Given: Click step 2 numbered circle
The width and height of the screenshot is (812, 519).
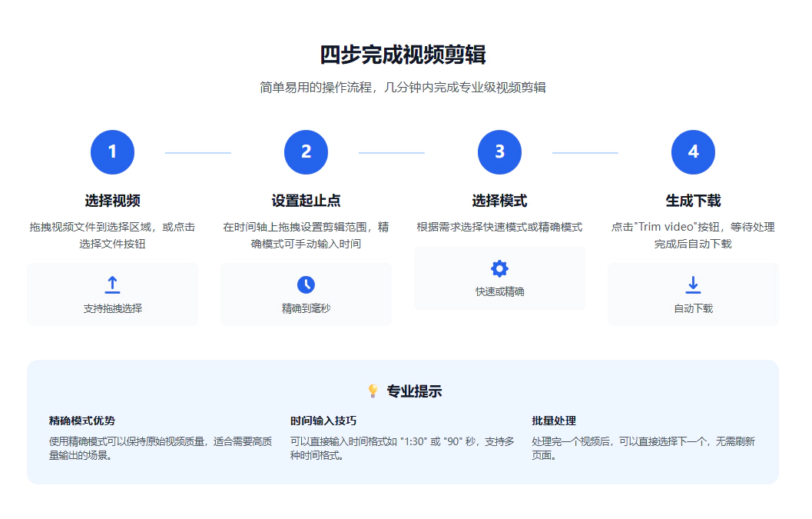Looking at the screenshot, I should 306,152.
